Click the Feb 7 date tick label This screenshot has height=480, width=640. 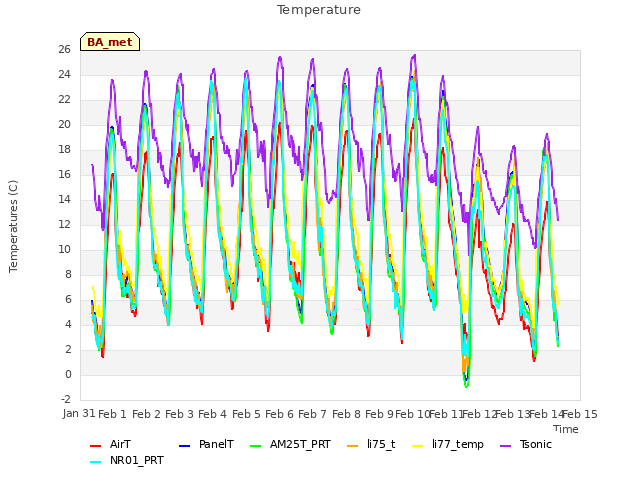point(312,414)
